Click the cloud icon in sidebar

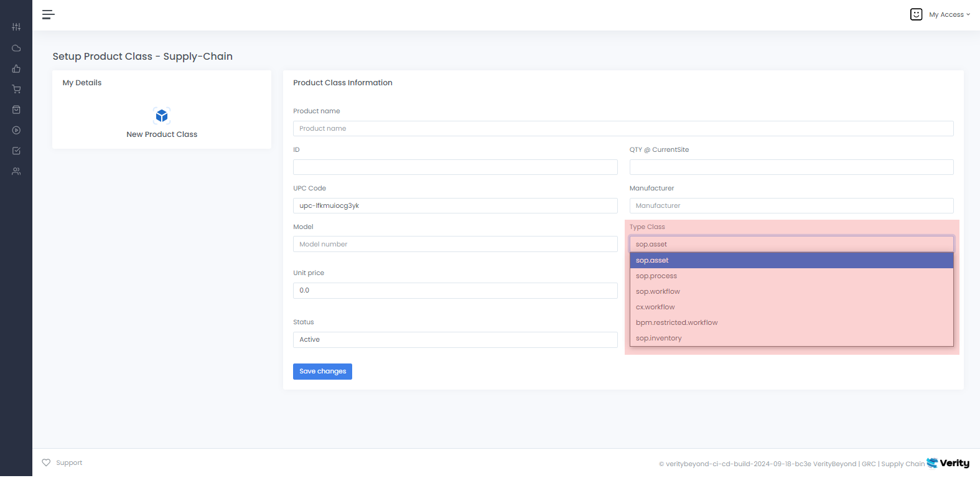point(16,48)
